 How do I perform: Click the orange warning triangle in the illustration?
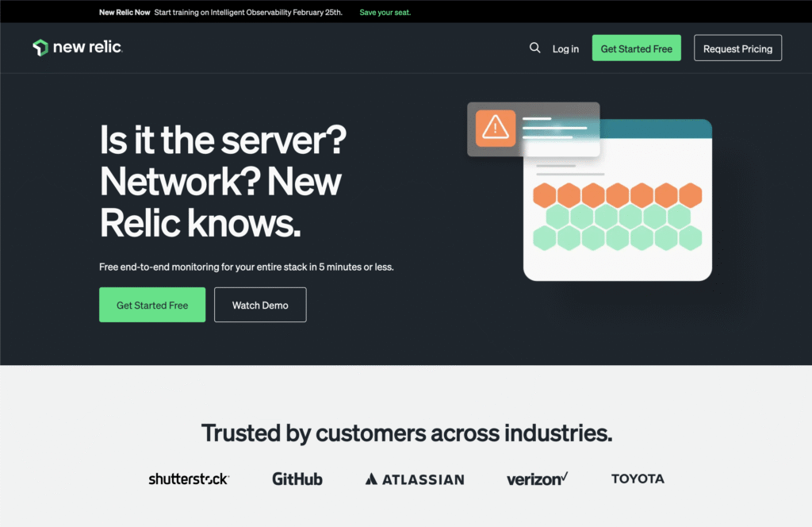pyautogui.click(x=495, y=129)
